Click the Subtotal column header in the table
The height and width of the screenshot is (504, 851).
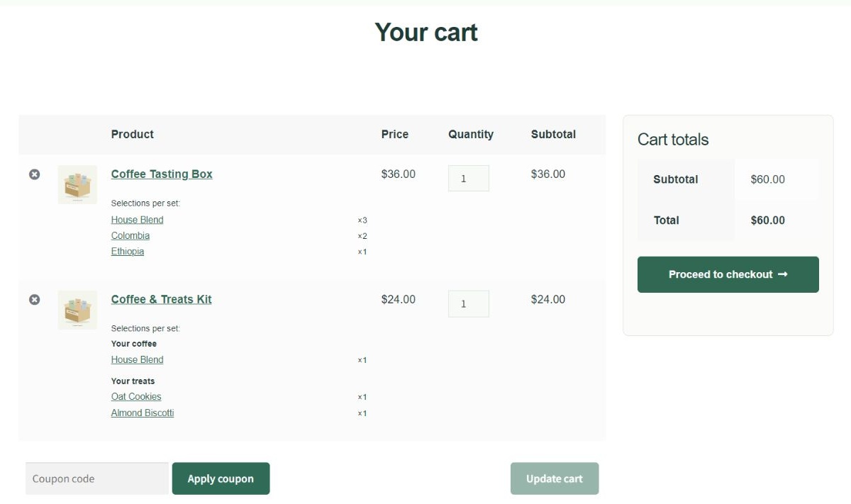pos(554,135)
